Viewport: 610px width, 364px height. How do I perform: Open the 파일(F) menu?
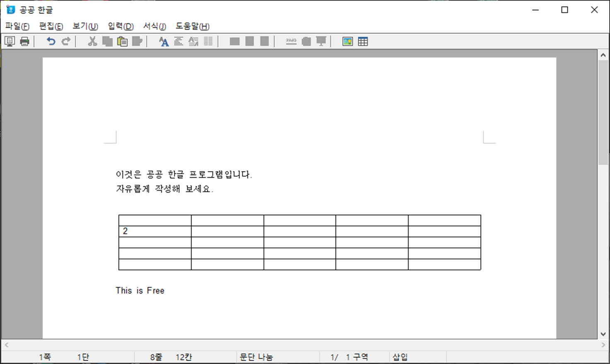17,26
